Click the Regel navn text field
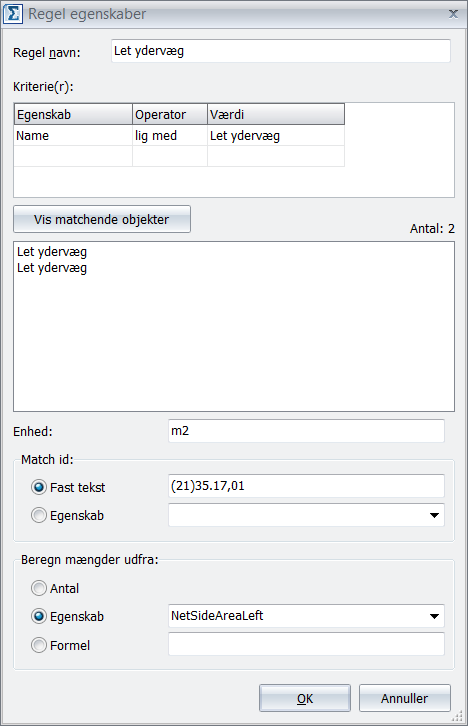Screen dimensions: 468x726 click(x=281, y=51)
